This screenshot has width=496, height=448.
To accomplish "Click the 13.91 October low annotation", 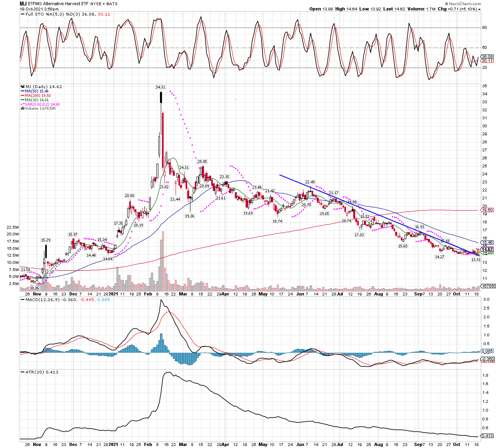I will coord(476,260).
